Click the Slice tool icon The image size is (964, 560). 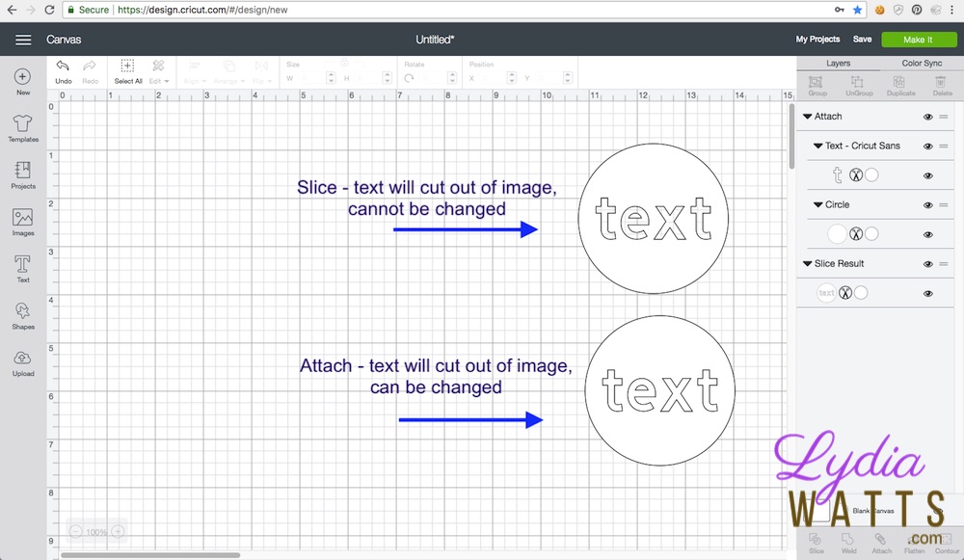(816, 539)
